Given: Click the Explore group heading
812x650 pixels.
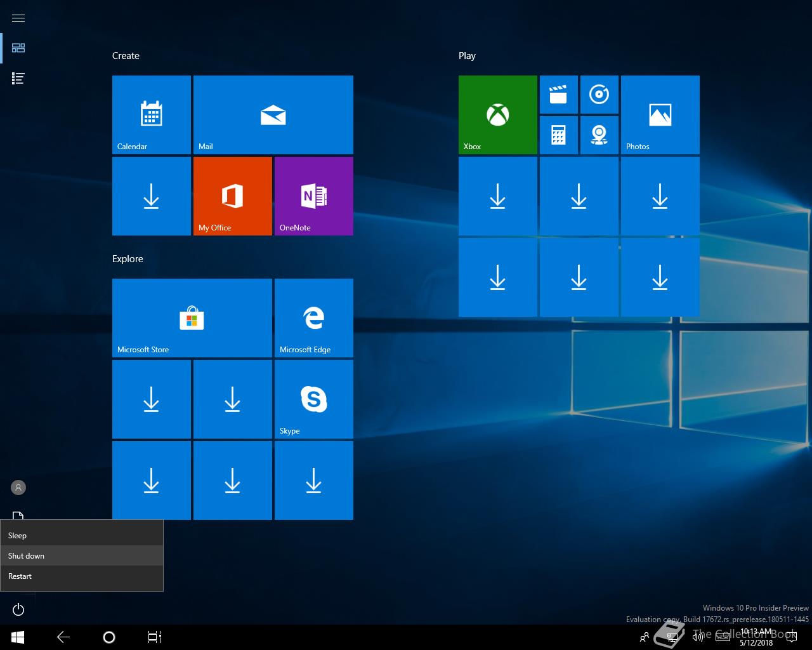Looking at the screenshot, I should pyautogui.click(x=128, y=259).
